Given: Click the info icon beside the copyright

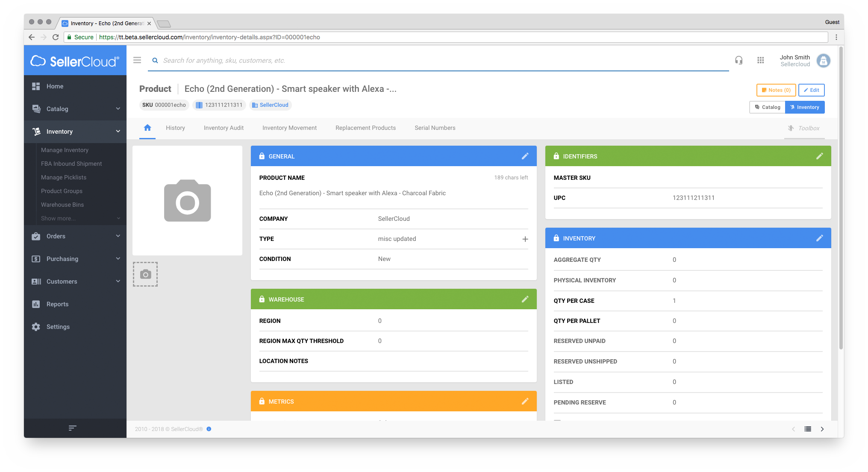Looking at the screenshot, I should click(x=209, y=429).
